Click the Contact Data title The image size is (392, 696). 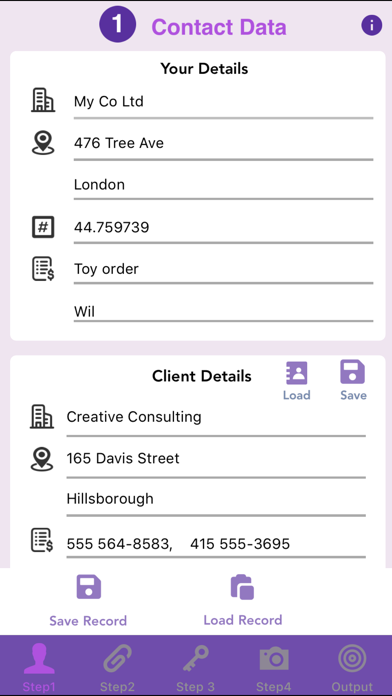(x=219, y=27)
